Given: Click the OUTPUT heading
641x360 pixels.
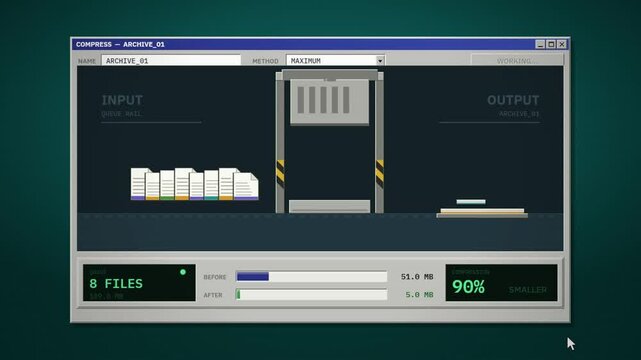Looking at the screenshot, I should pyautogui.click(x=513, y=100).
